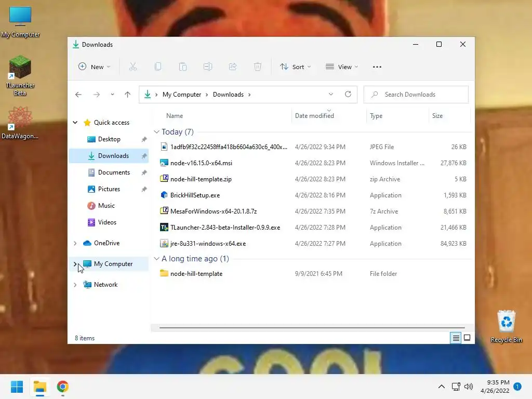Open Recycle Bin on desktop
This screenshot has width=532, height=399.
[506, 327]
